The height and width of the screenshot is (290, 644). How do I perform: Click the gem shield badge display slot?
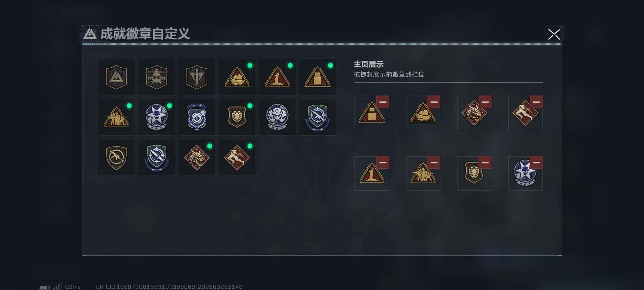(x=474, y=173)
